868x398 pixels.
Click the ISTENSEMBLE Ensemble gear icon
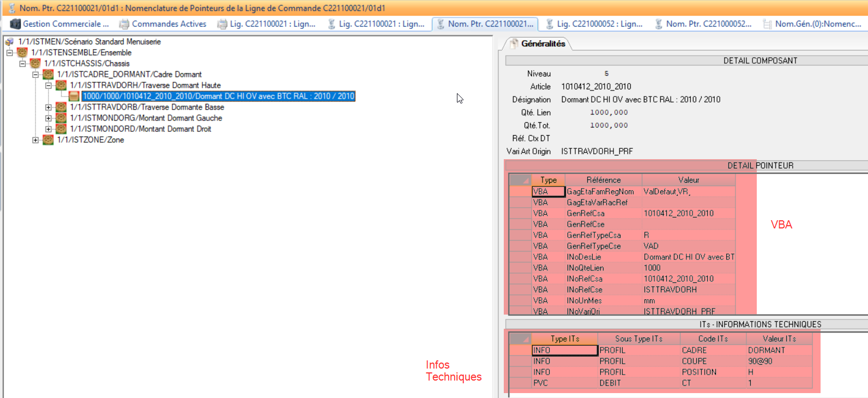tap(22, 53)
